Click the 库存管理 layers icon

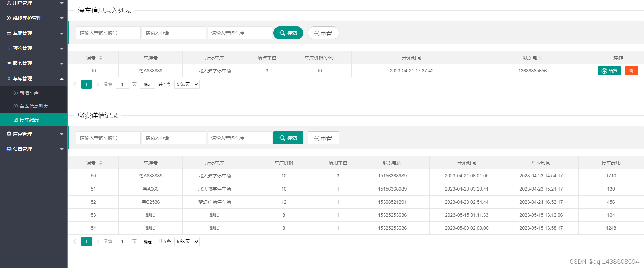tap(9, 134)
